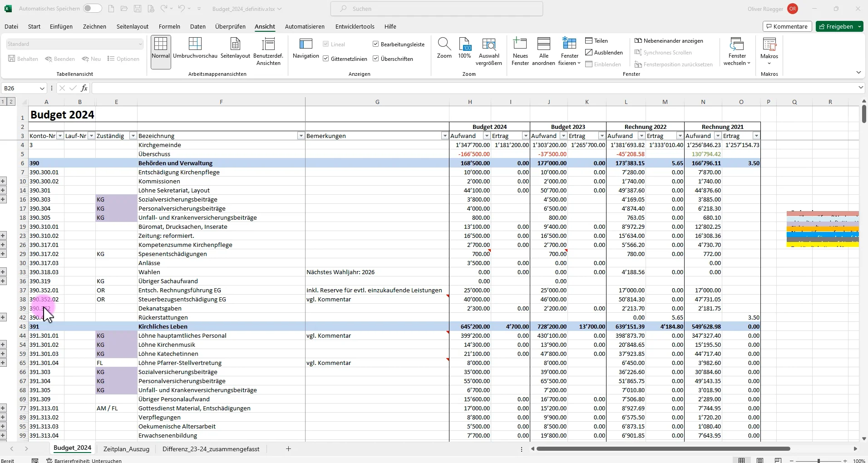Open Fenster wechseln menu
The width and height of the screenshot is (868, 463).
[x=737, y=52]
